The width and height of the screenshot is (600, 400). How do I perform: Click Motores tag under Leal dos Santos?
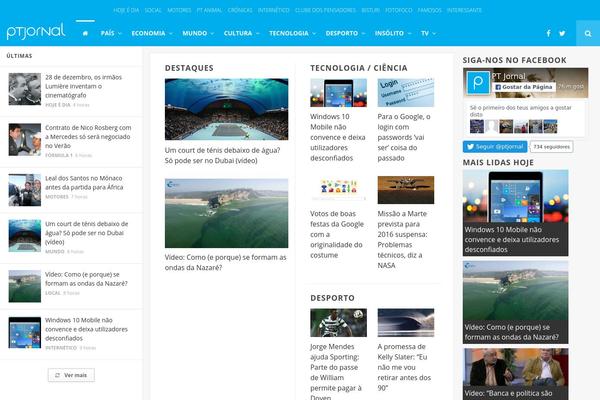tap(57, 197)
